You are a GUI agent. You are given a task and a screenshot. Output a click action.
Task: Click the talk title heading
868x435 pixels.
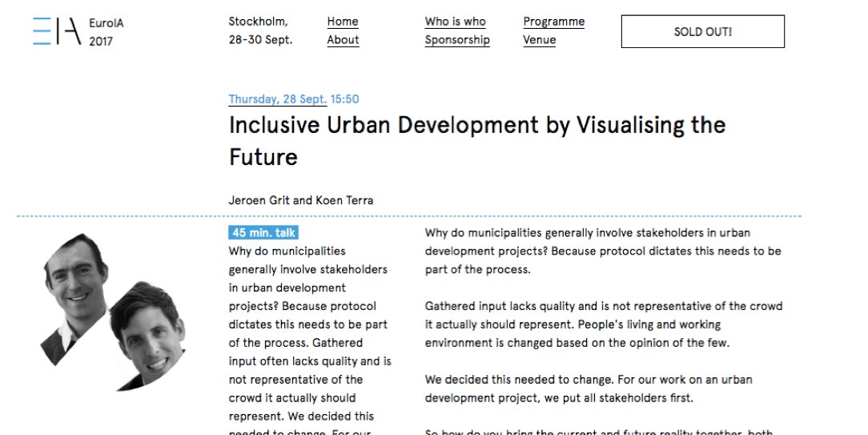click(x=476, y=141)
